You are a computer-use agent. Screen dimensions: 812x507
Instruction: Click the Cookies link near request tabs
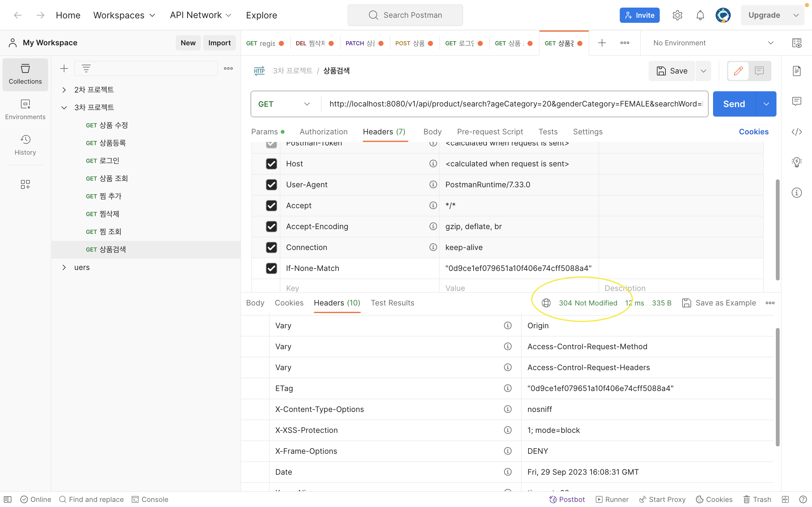753,132
